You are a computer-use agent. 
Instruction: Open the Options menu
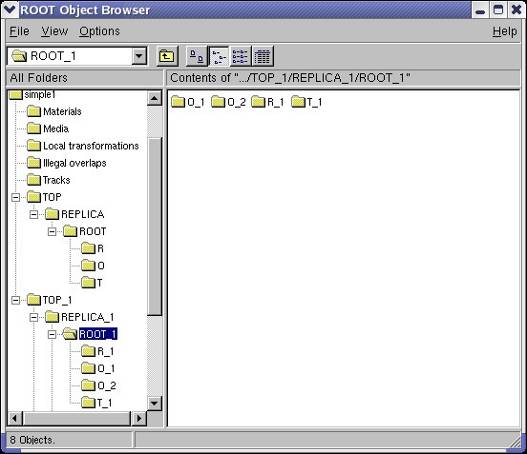(99, 31)
